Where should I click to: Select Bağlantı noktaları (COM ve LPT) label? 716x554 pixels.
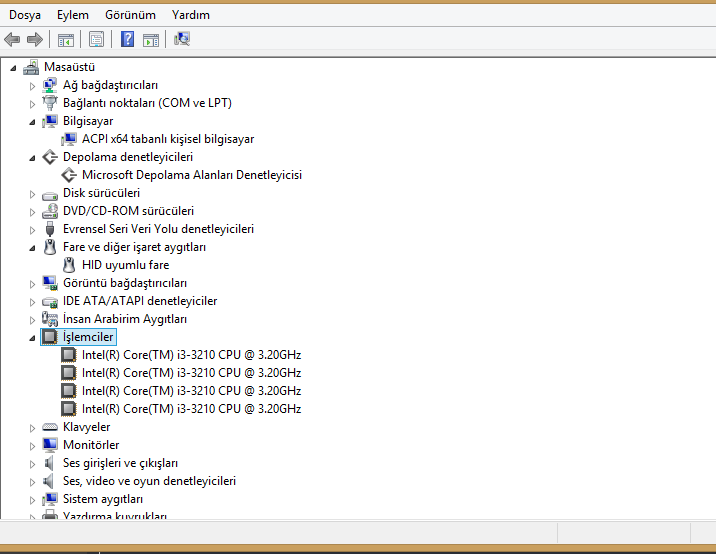point(147,103)
